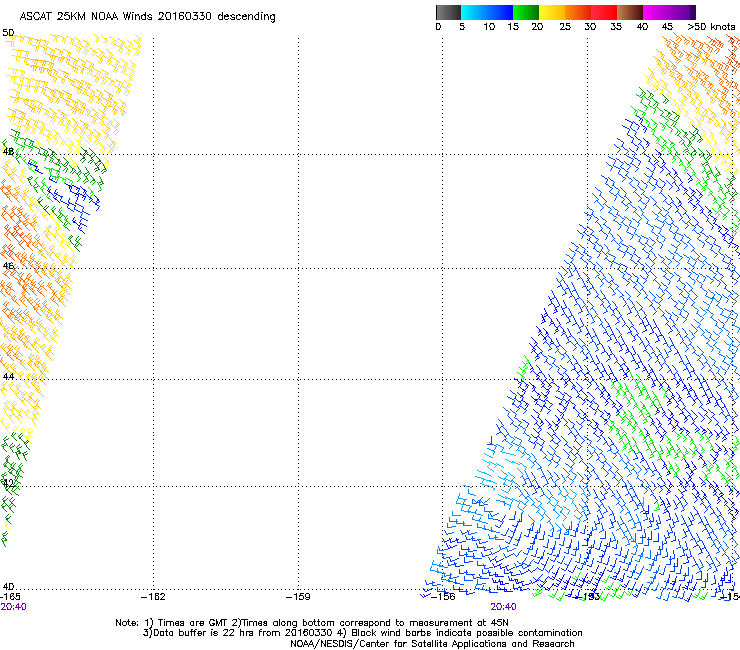Screen dimensions: 740x650
Task: Select the cyan-to-blue 5–15 knots legend segment
Action: point(487,12)
